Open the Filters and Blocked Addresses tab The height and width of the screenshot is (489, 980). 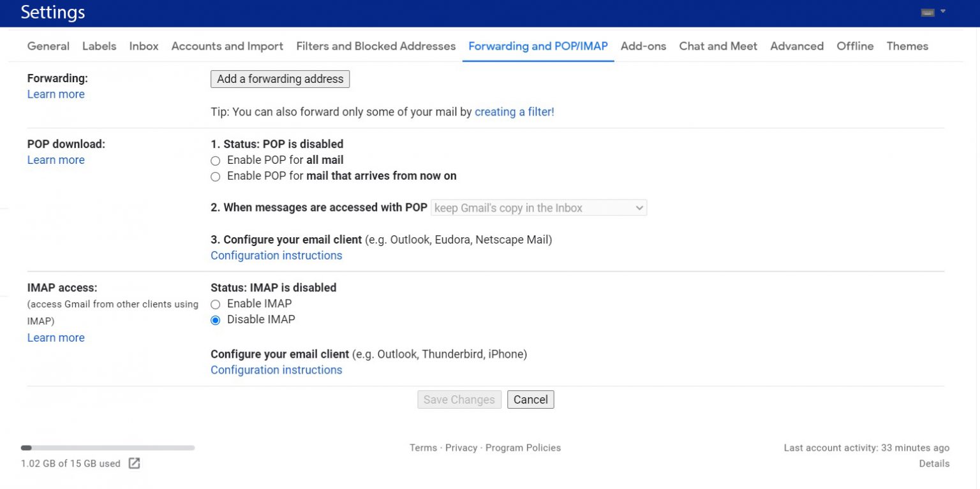click(x=375, y=46)
